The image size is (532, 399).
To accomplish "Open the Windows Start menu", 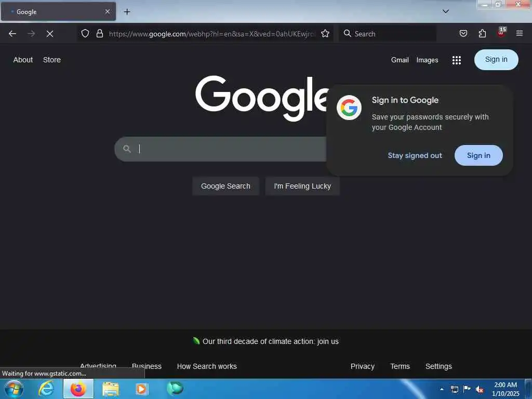I will (14, 389).
